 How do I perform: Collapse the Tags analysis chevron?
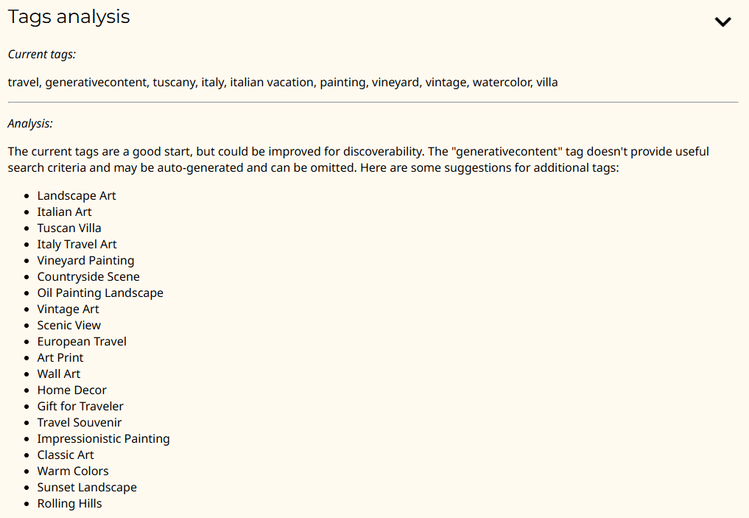coord(723,22)
